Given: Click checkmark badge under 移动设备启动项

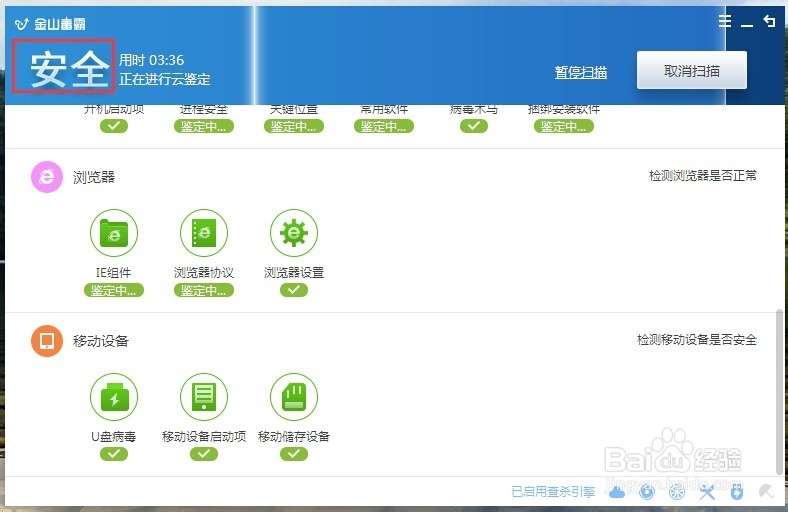Looking at the screenshot, I should (204, 454).
